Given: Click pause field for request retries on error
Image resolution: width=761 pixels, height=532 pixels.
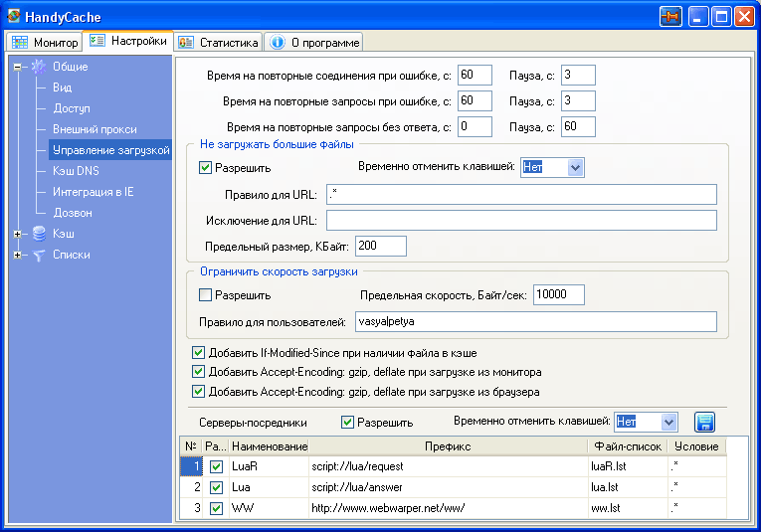Looking at the screenshot, I should (x=578, y=100).
